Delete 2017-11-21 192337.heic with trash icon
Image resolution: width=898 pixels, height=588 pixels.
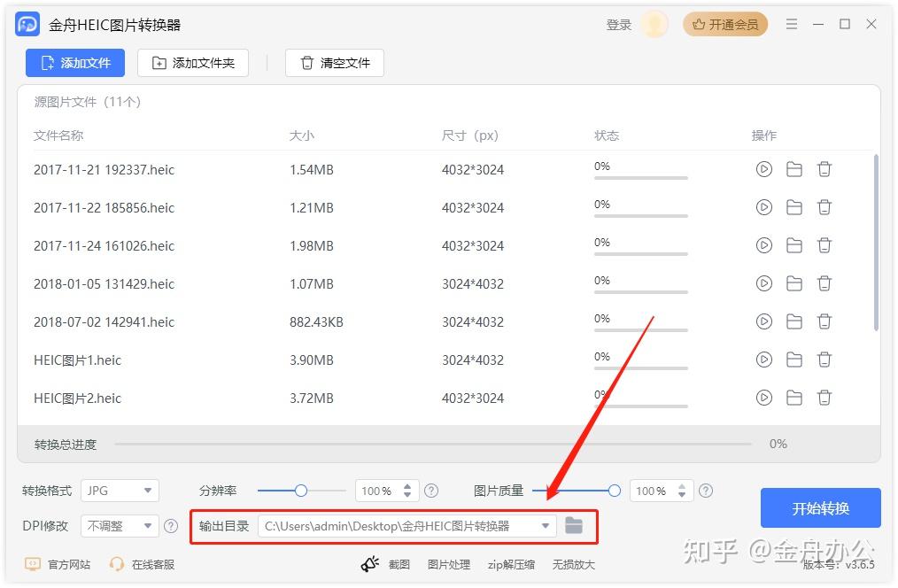pos(824,169)
